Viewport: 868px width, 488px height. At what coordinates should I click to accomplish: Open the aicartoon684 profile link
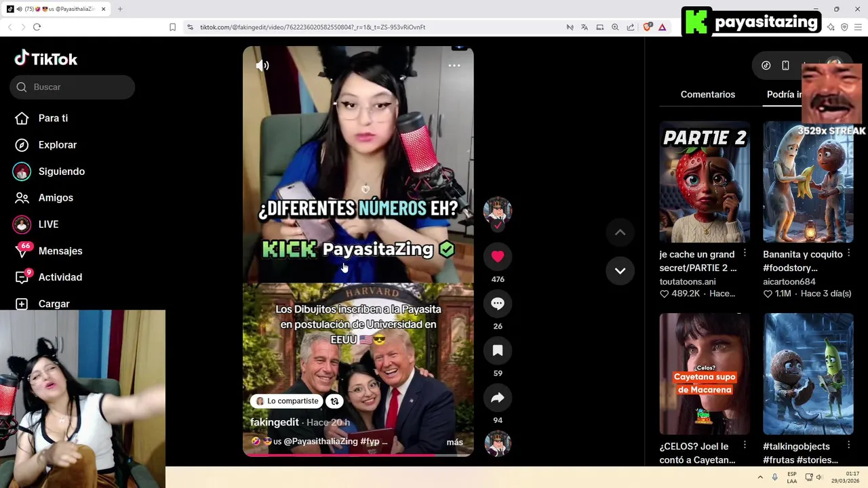(789, 281)
